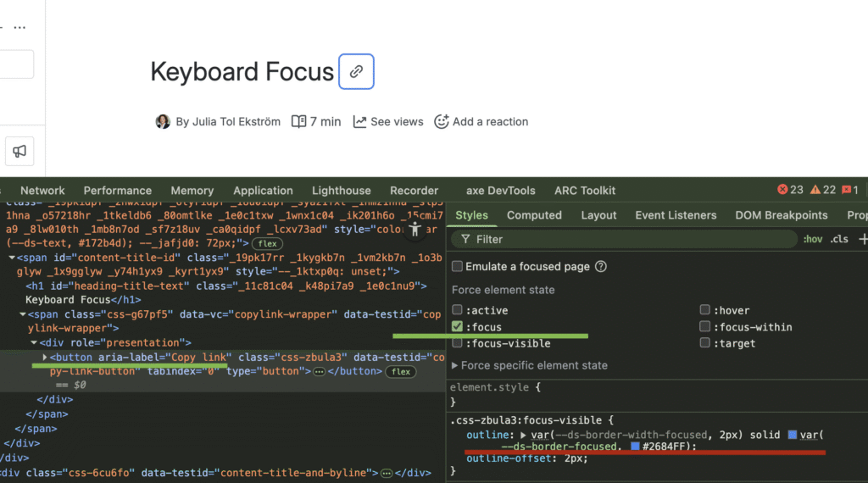Click the help icon next to Emulate focused page
Image resolution: width=868 pixels, height=483 pixels.
coord(601,266)
